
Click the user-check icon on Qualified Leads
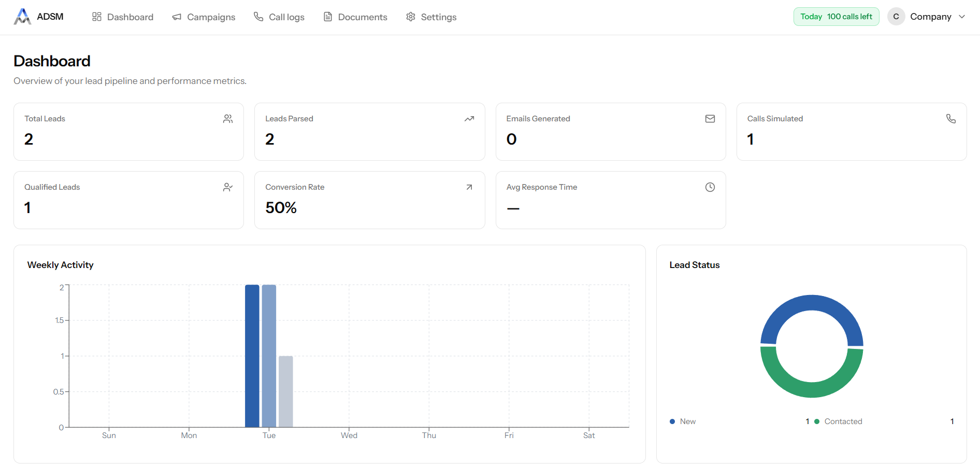[228, 187]
